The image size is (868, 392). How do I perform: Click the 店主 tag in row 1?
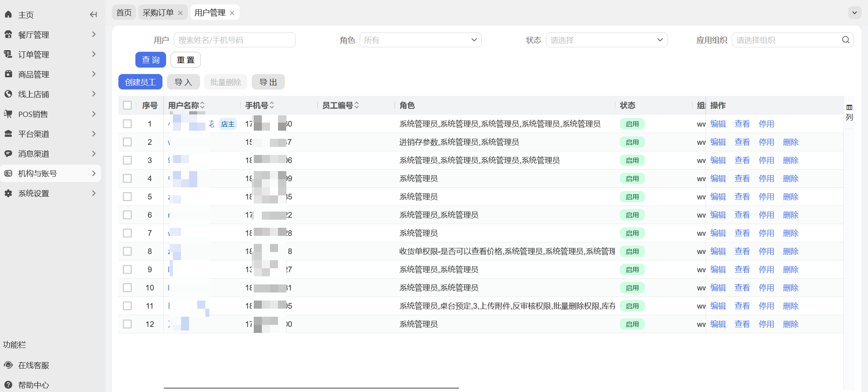point(228,124)
